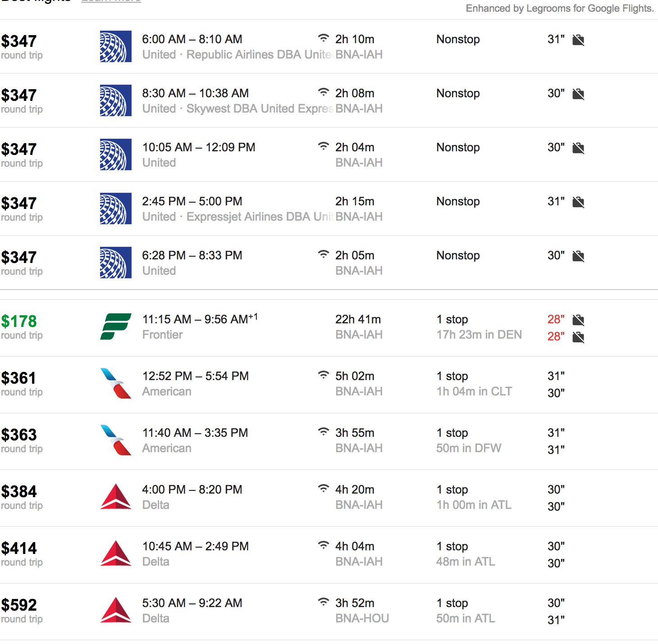Click Enhanced by Legrooms for Google Flights
The height and width of the screenshot is (644, 658).
coord(560,9)
